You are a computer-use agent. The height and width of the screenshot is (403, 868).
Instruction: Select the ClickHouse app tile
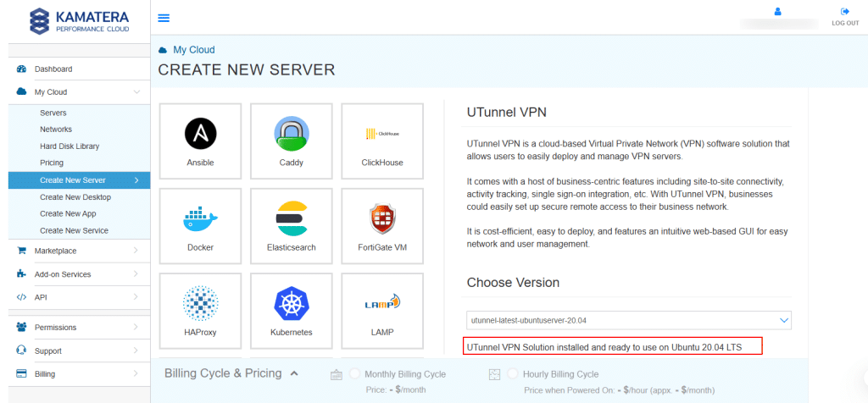(382, 141)
